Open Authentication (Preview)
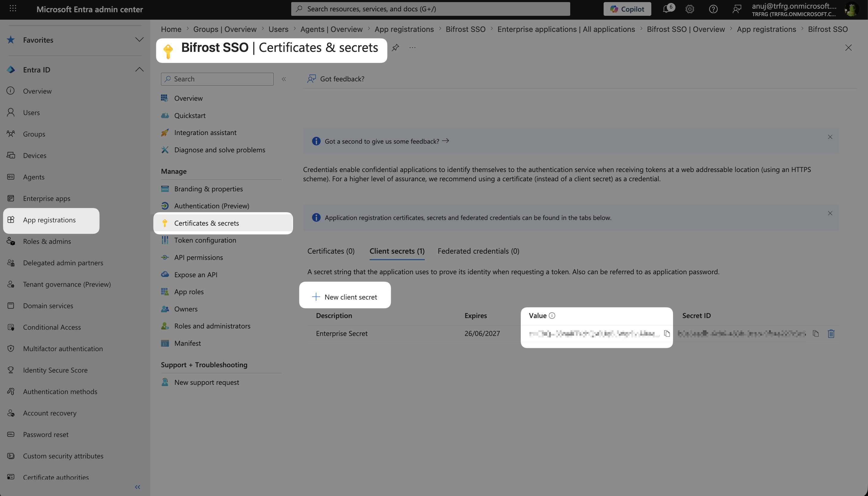868x496 pixels. [x=212, y=206]
